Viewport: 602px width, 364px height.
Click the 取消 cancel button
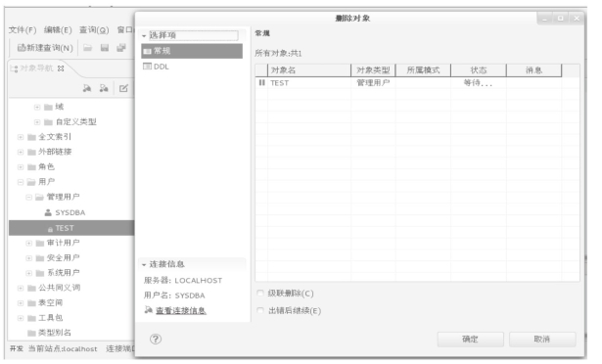pyautogui.click(x=542, y=340)
